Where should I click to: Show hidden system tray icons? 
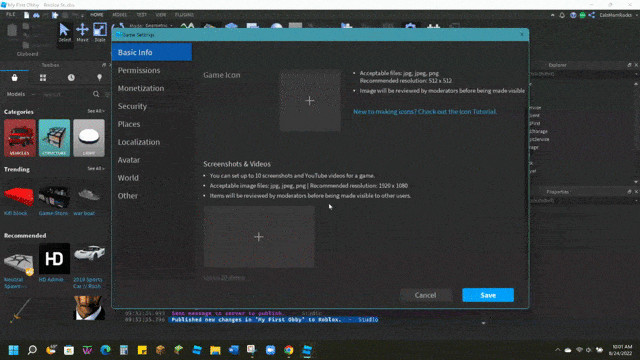(558, 350)
